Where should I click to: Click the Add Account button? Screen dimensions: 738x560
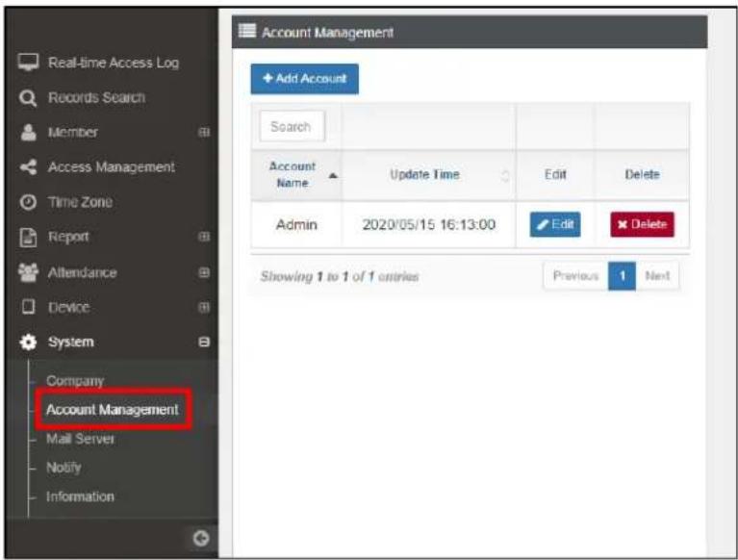(x=304, y=79)
